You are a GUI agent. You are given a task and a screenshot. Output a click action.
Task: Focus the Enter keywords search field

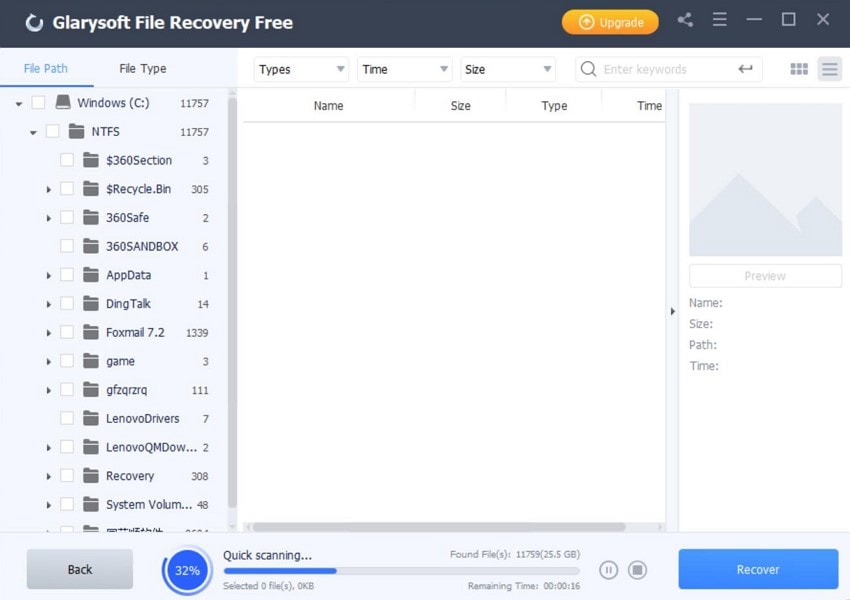click(x=668, y=69)
